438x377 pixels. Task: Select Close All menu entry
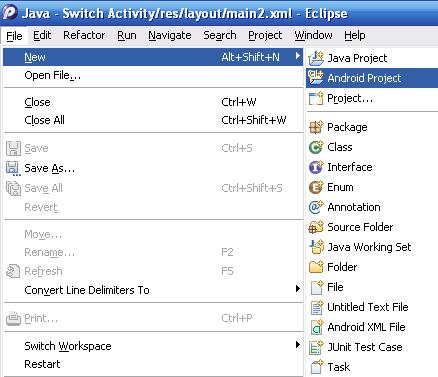click(153, 120)
